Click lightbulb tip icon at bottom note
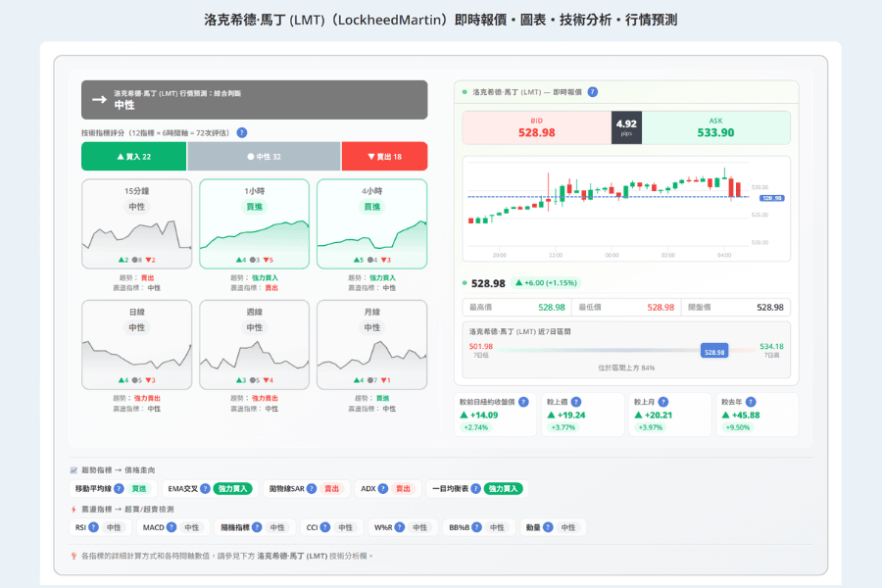This screenshot has height=588, width=882. click(73, 556)
